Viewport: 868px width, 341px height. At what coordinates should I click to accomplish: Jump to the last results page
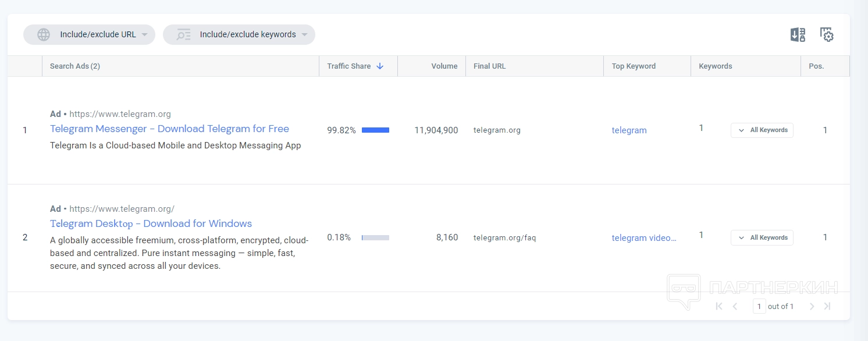[x=827, y=306]
